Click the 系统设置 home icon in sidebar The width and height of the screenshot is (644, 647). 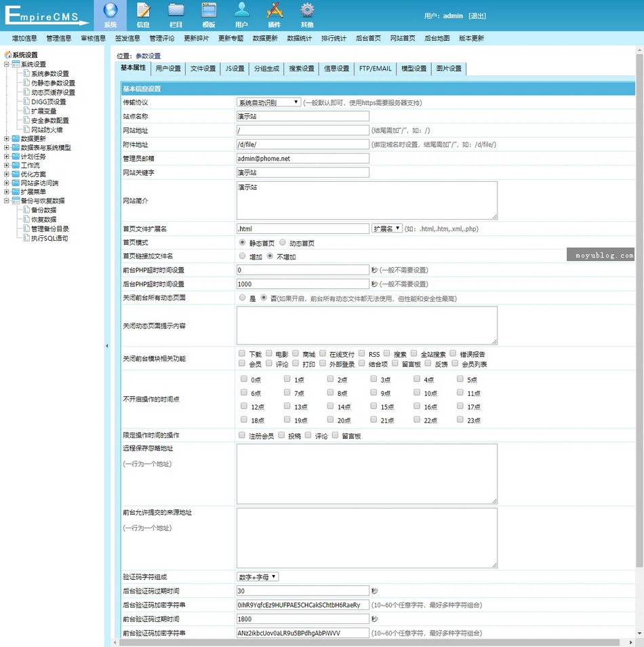coord(7,54)
